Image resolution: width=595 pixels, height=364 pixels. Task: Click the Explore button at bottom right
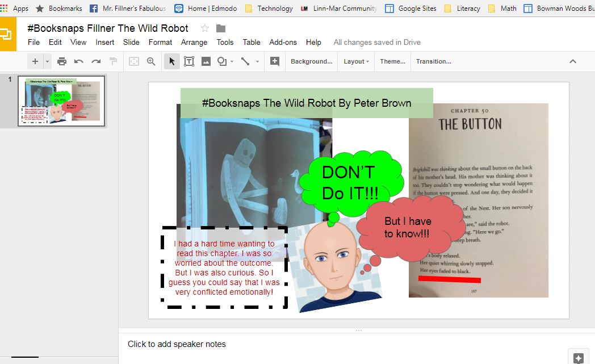(x=579, y=358)
